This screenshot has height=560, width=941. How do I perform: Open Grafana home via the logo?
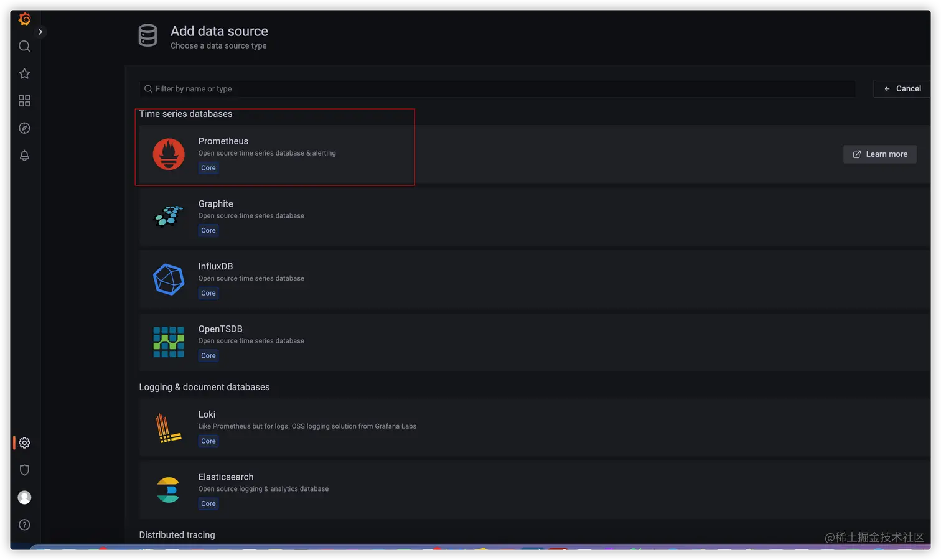(x=24, y=19)
